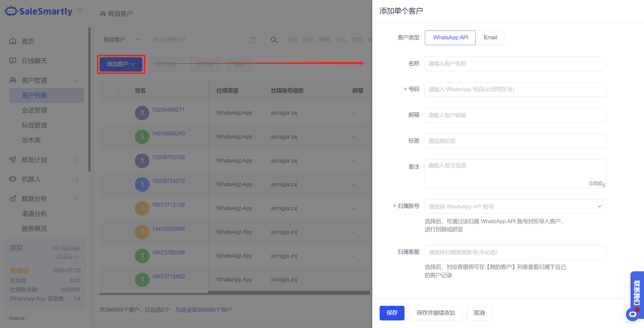Collapse sidebar with hamburger icon
Image resolution: width=644 pixels, height=328 pixels.
click(x=79, y=11)
